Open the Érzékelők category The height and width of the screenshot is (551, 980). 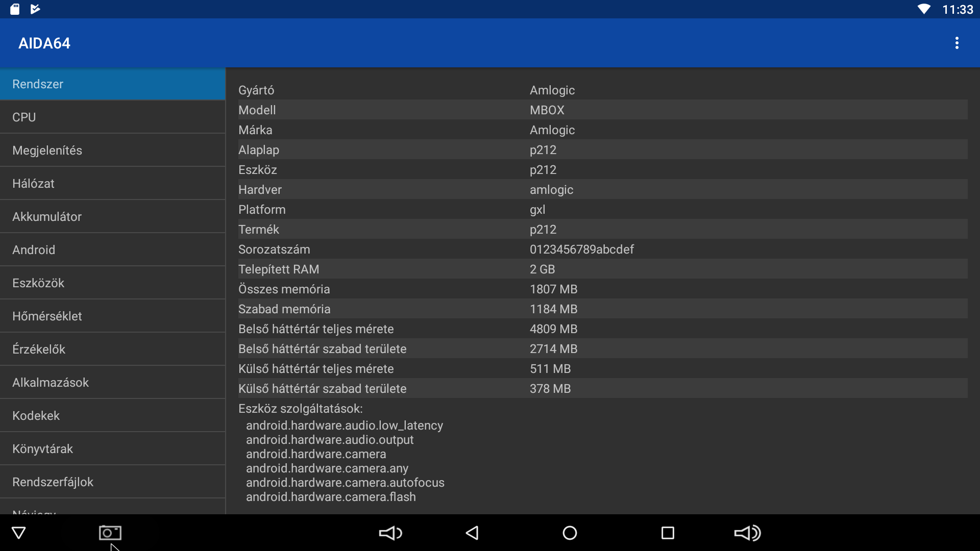point(113,349)
